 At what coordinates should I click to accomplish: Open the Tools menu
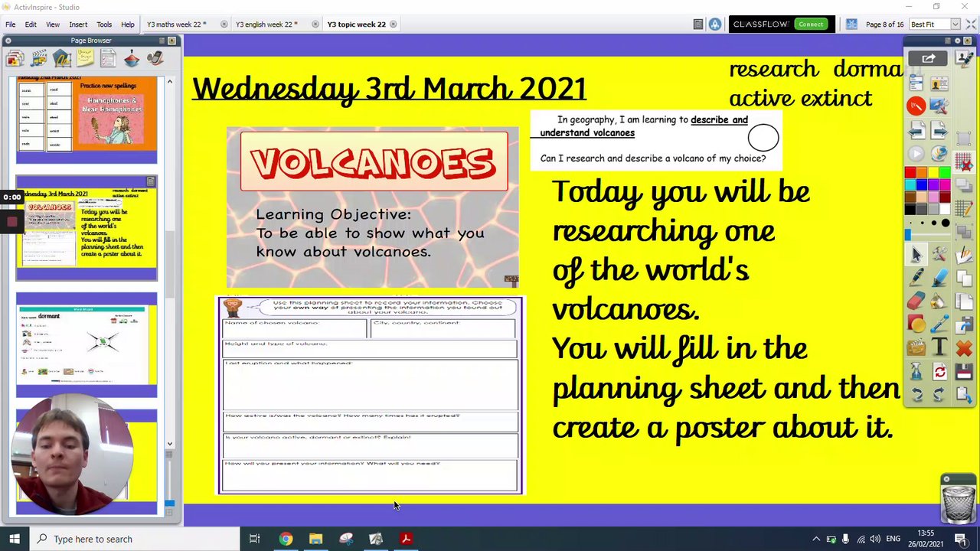tap(104, 24)
